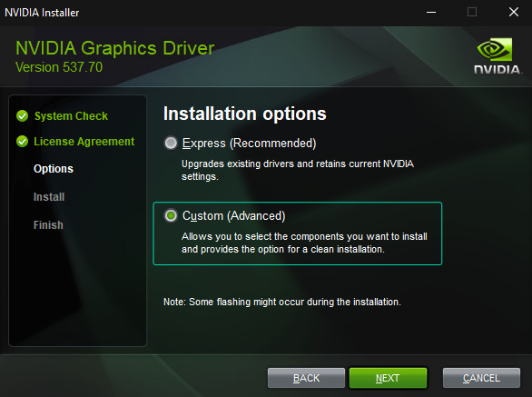Select the Options step in sidebar
Image resolution: width=532 pixels, height=397 pixels.
coord(54,169)
